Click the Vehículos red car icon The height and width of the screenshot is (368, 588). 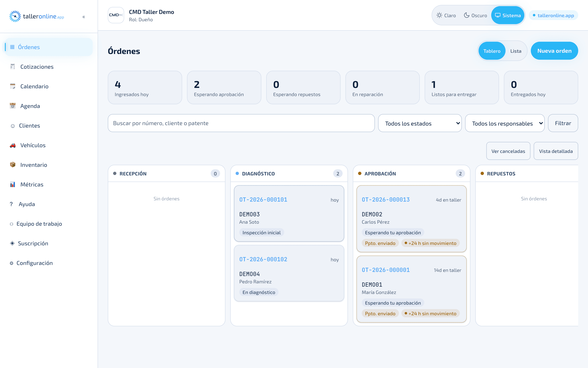[13, 145]
